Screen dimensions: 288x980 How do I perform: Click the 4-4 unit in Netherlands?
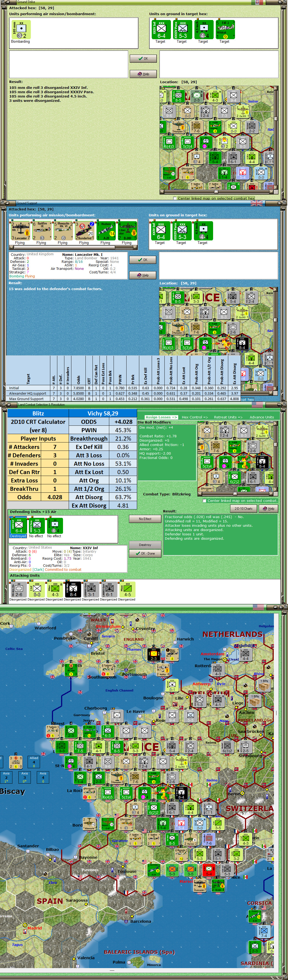(x=245, y=654)
